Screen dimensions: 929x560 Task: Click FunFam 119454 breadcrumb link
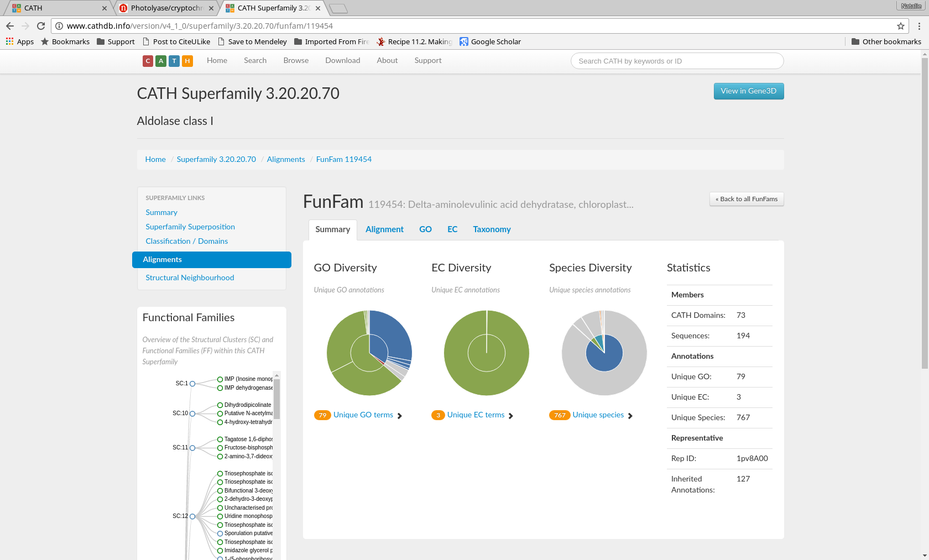click(344, 159)
